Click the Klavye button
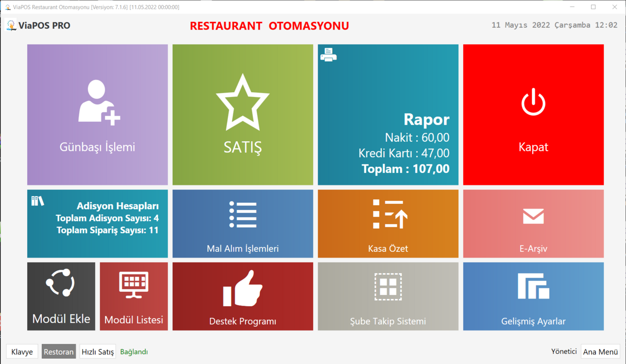The image size is (626, 364). coord(22,352)
